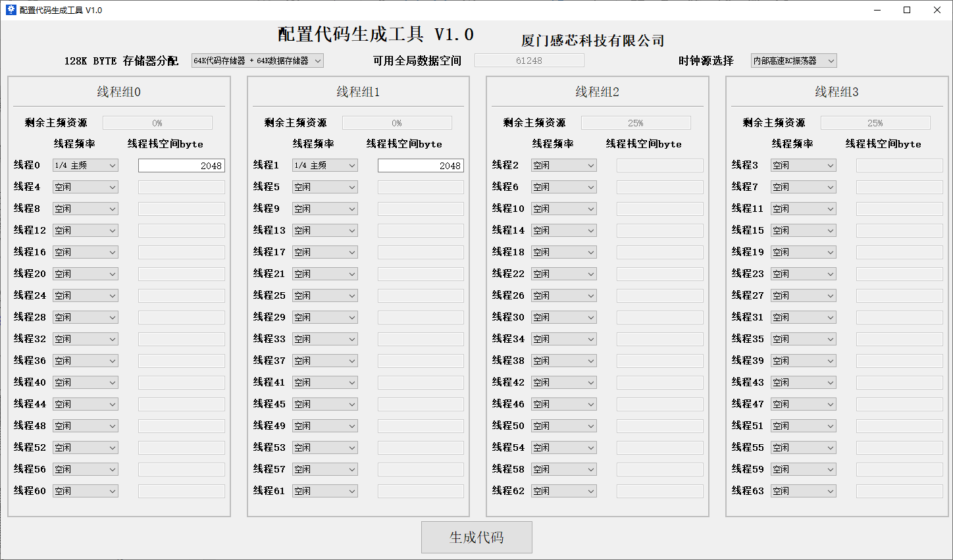Expand the 线程63 frequency dropdown
The image size is (953, 560).
click(x=804, y=491)
